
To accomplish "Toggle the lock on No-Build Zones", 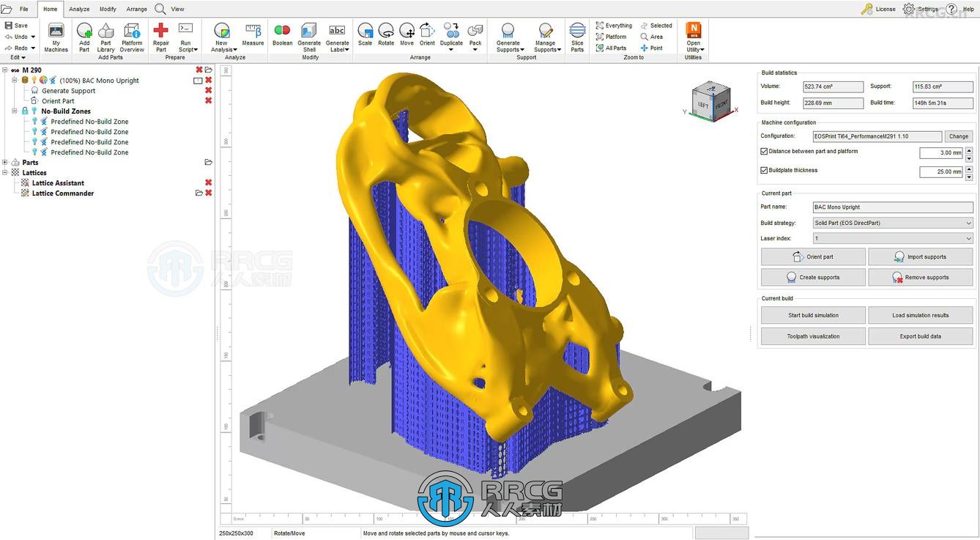I will click(x=25, y=111).
